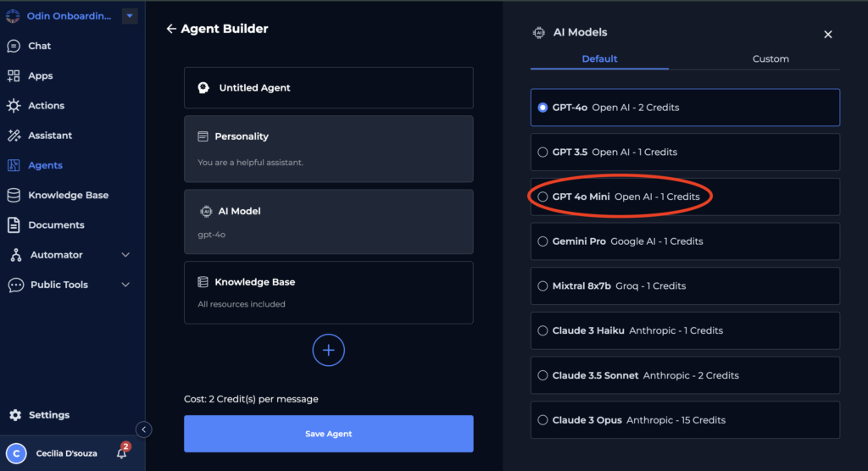Click the Odin Onboardin... workspace name
This screenshot has width=868, height=471.
70,16
